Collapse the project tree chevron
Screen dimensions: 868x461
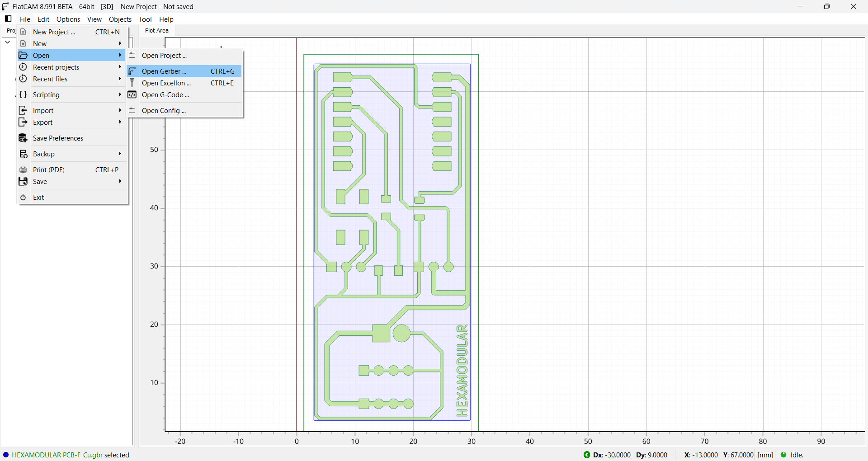[8, 42]
